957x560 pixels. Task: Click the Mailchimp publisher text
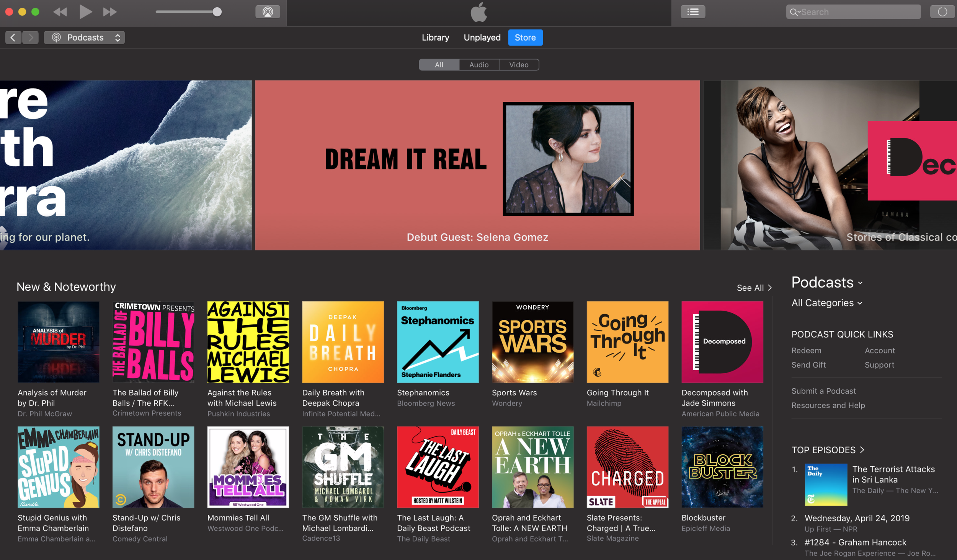[604, 403]
